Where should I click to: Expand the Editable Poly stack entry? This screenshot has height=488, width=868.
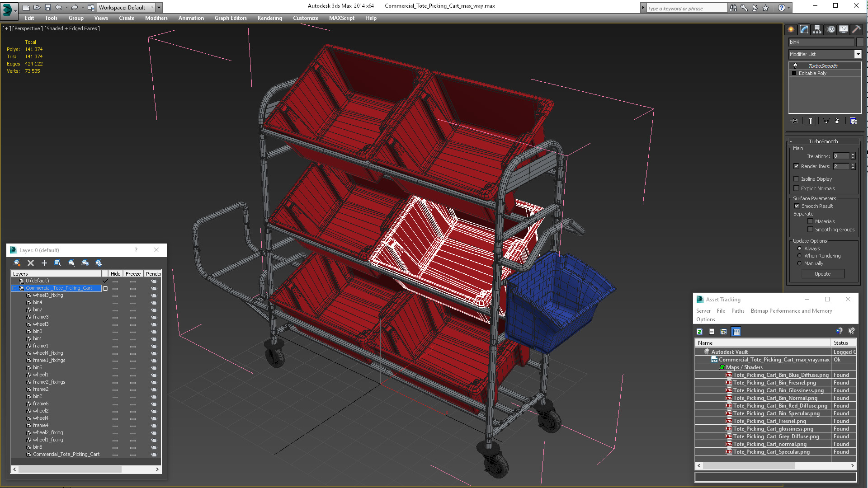tap(794, 73)
